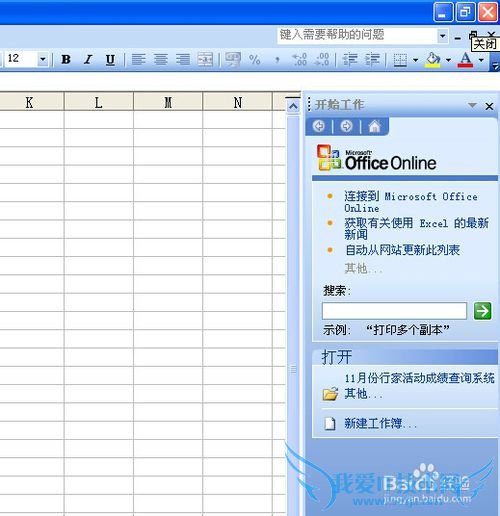Select column N header
This screenshot has width=500, height=516.
coord(237,102)
